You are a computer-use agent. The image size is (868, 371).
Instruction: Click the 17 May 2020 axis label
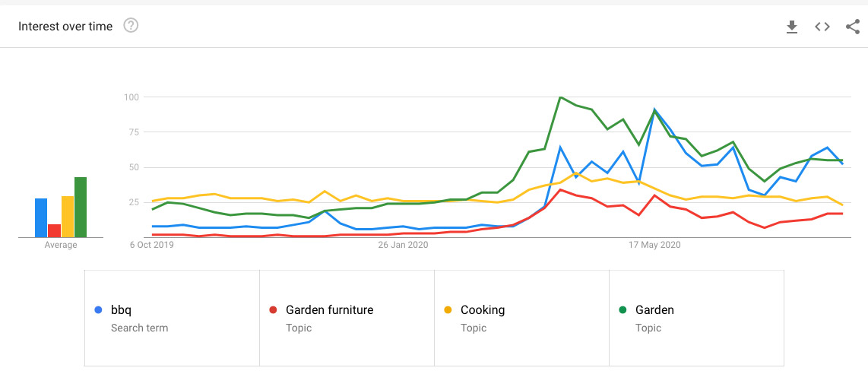point(654,246)
